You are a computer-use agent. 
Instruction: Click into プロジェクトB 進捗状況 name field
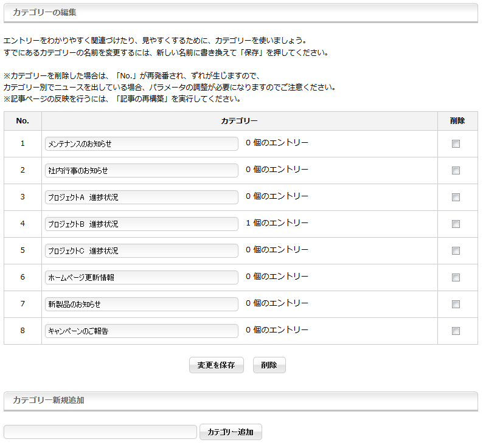(x=142, y=224)
